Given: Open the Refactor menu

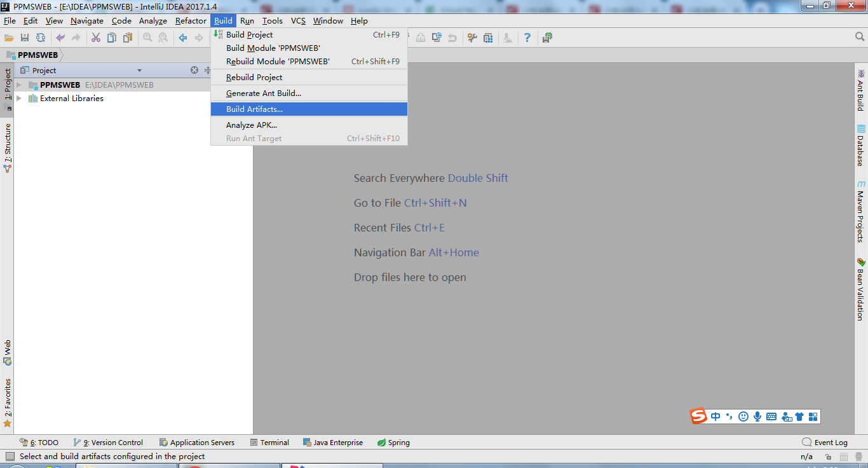Looking at the screenshot, I should [x=191, y=21].
